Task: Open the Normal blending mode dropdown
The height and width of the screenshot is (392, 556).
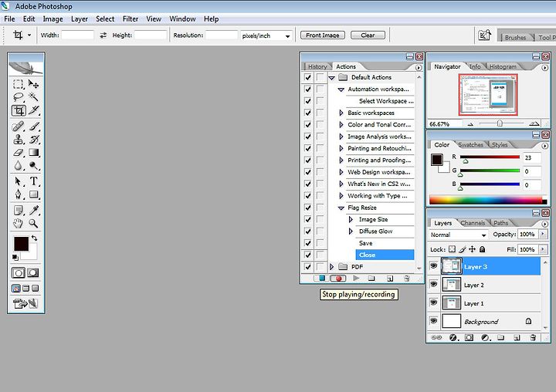Action: coord(483,235)
